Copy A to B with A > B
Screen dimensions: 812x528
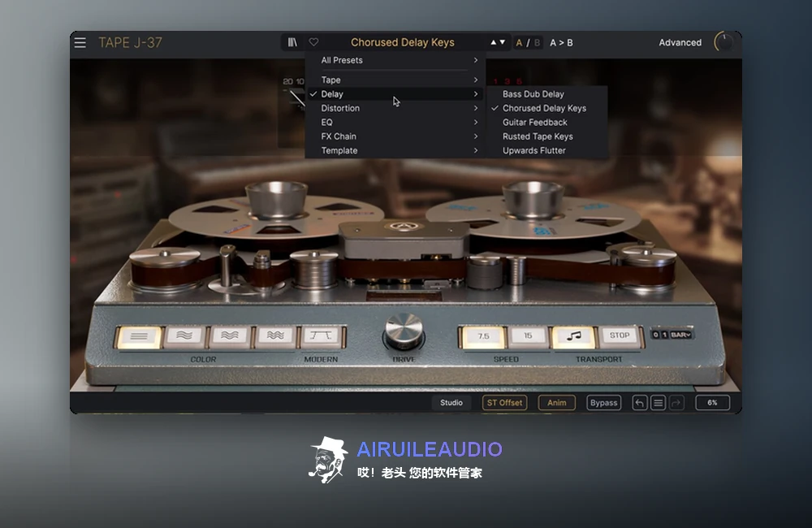pyautogui.click(x=561, y=43)
